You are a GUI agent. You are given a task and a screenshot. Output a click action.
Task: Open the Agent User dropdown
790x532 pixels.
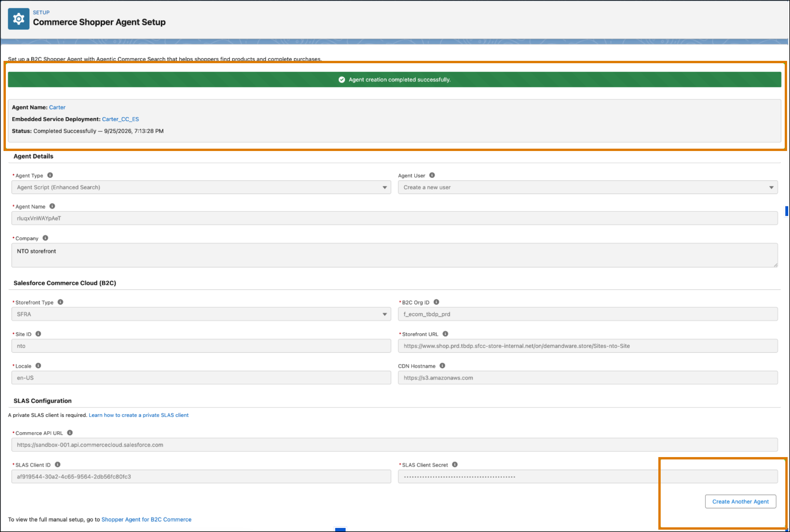tap(588, 187)
